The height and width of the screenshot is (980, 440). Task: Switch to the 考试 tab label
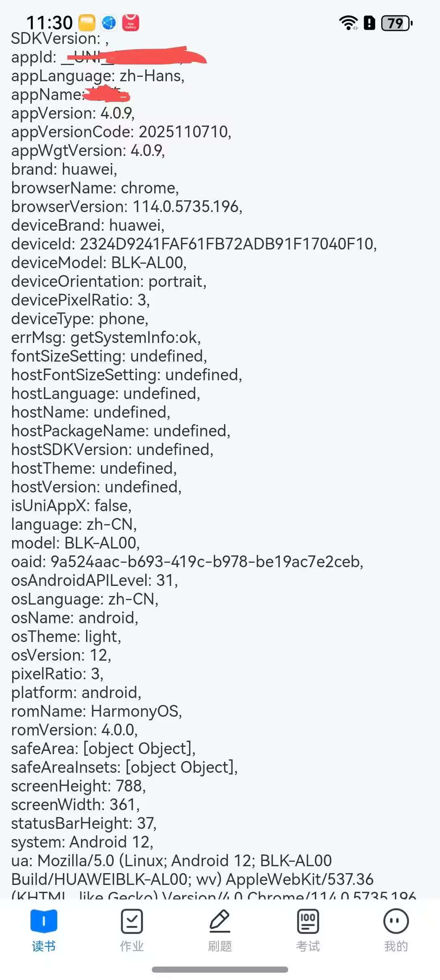pyautogui.click(x=308, y=946)
